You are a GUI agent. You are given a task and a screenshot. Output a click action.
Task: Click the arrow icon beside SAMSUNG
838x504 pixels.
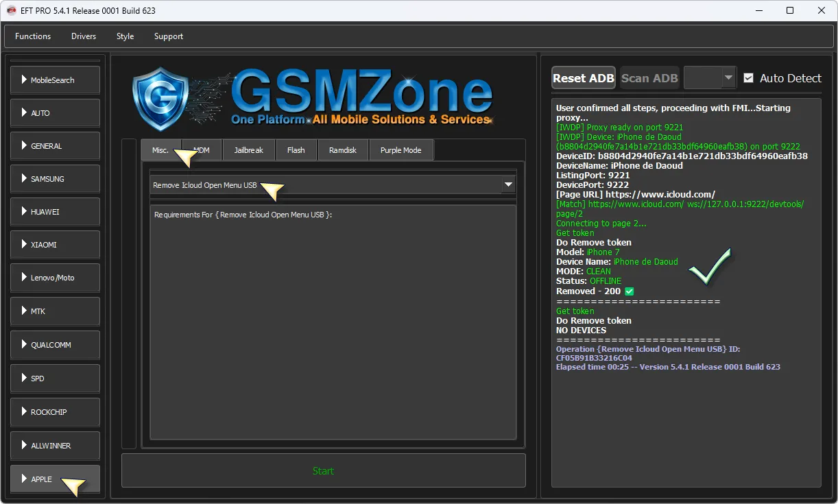[24, 179]
